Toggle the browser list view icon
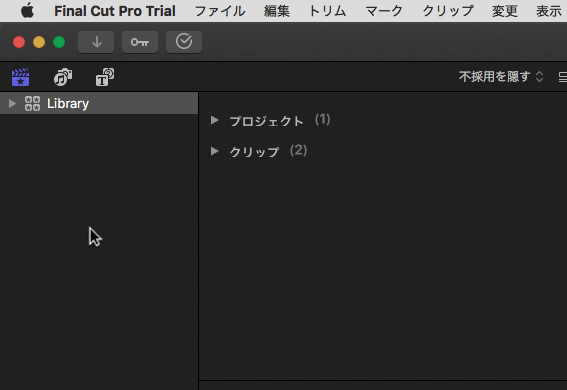567x390 pixels. 562,77
